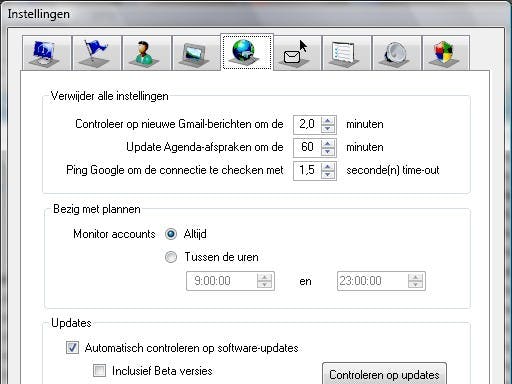Click the Verwijder alle instellingen group title
This screenshot has width=512, height=384.
click(x=110, y=96)
